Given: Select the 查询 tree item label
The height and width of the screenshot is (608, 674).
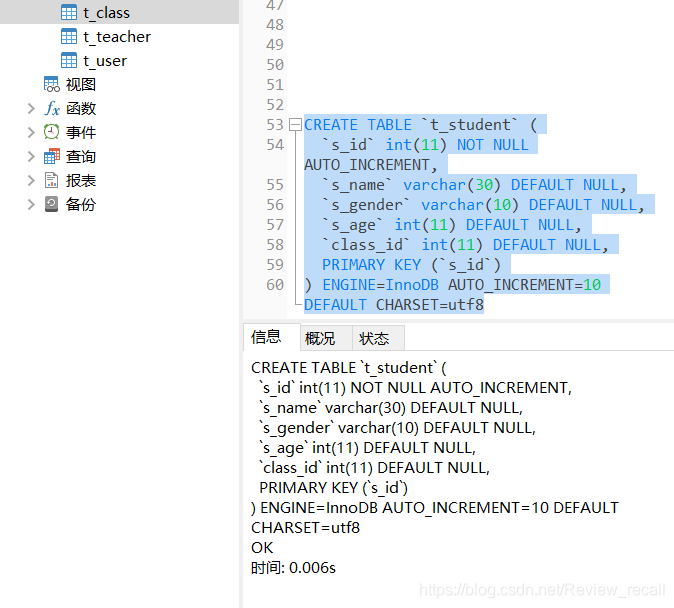Looking at the screenshot, I should pos(81,157).
